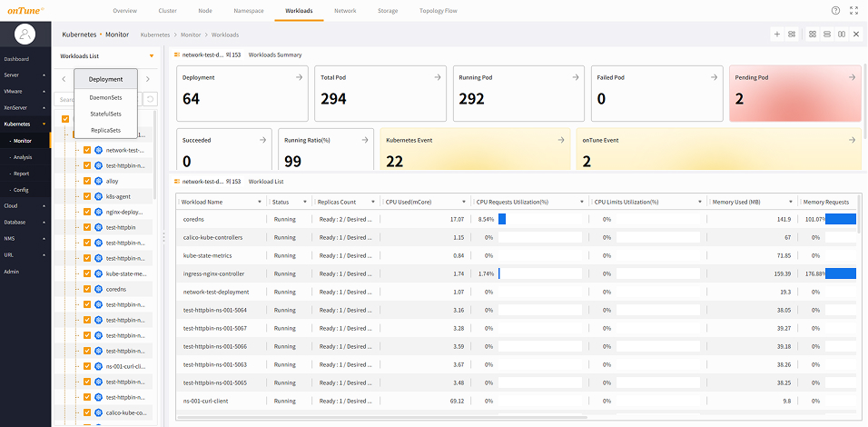Click table horizontal scrollbar

point(382,417)
